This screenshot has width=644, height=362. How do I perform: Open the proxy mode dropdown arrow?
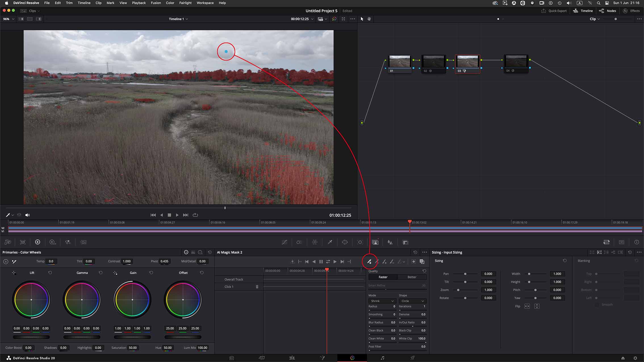click(326, 19)
